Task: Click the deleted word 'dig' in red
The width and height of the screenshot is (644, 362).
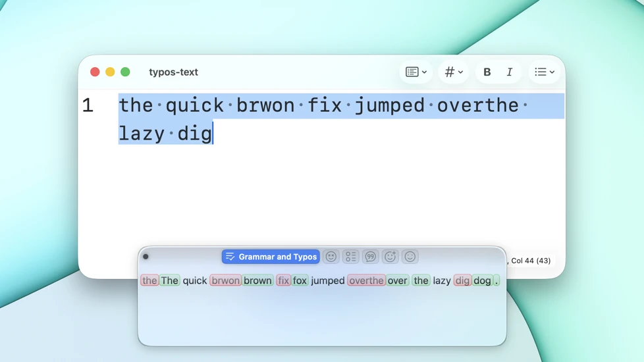Action: tap(462, 280)
